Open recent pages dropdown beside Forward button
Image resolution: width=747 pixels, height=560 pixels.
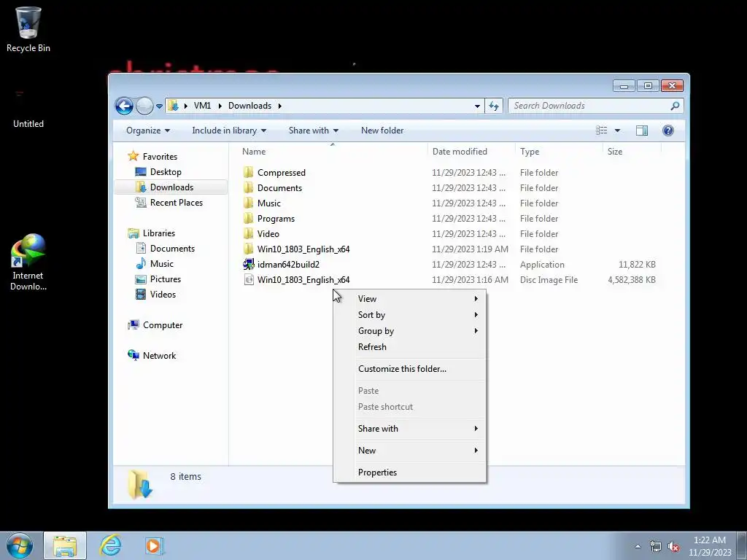point(159,106)
